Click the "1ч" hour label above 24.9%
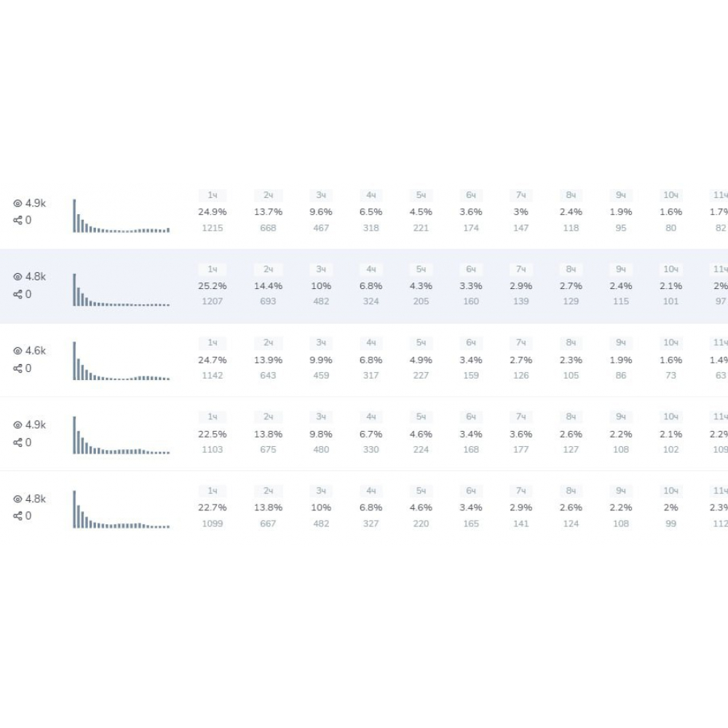The image size is (728, 728). click(213, 195)
